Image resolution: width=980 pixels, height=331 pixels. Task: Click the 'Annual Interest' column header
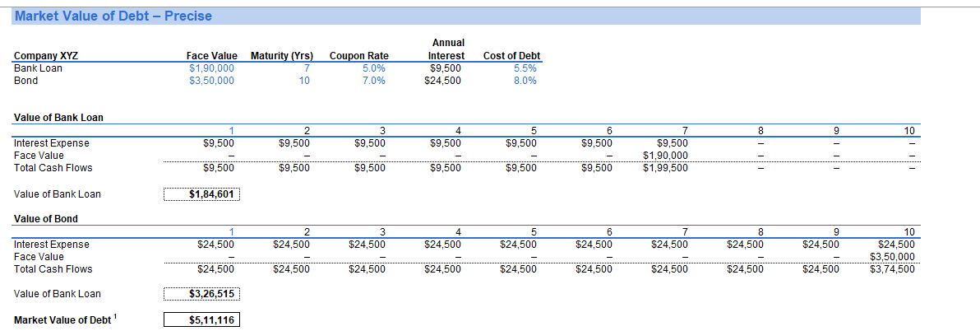[x=447, y=49]
